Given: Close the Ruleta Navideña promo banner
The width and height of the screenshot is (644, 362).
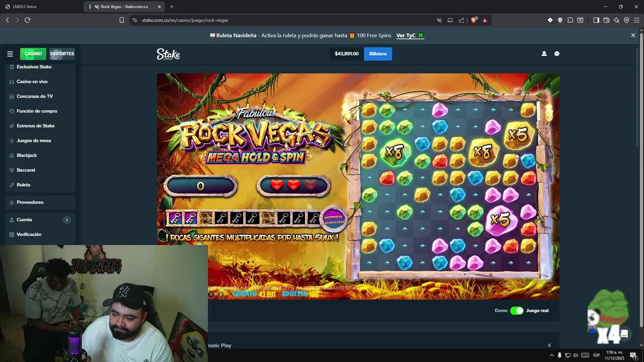Looking at the screenshot, I should pos(633,35).
